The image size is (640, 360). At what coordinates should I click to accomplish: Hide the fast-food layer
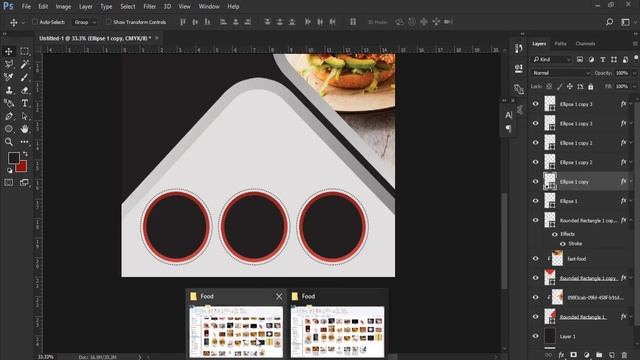[536, 258]
